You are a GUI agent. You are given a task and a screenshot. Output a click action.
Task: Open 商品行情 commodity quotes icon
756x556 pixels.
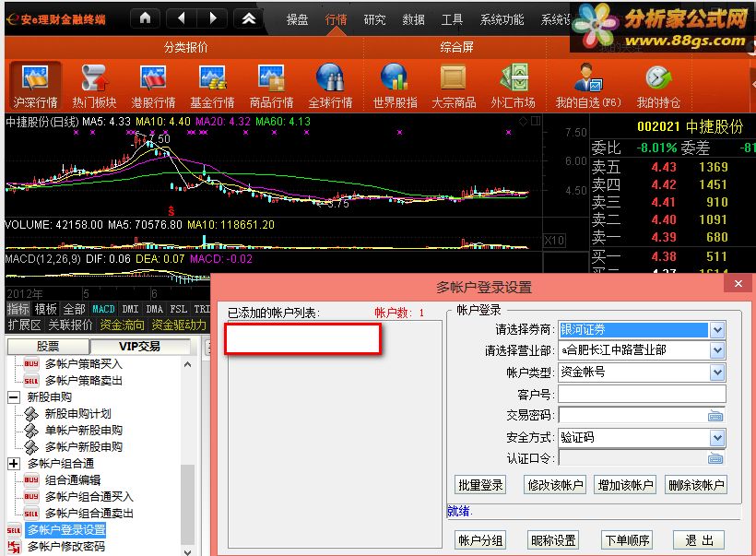click(x=271, y=85)
